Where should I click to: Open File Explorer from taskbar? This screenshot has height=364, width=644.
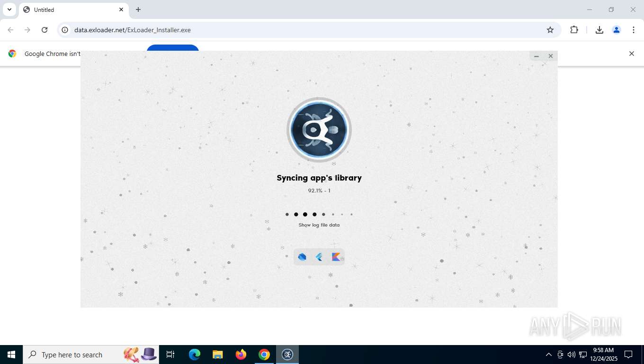218,355
